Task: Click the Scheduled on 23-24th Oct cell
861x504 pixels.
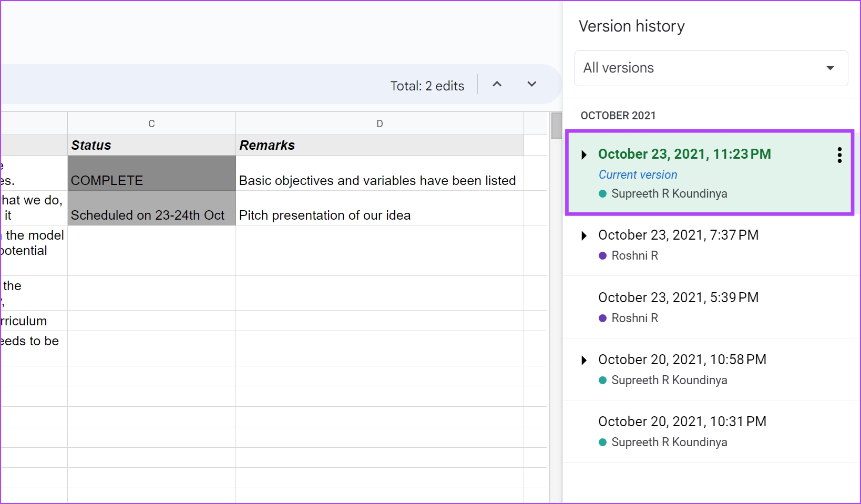Action: coord(151,208)
